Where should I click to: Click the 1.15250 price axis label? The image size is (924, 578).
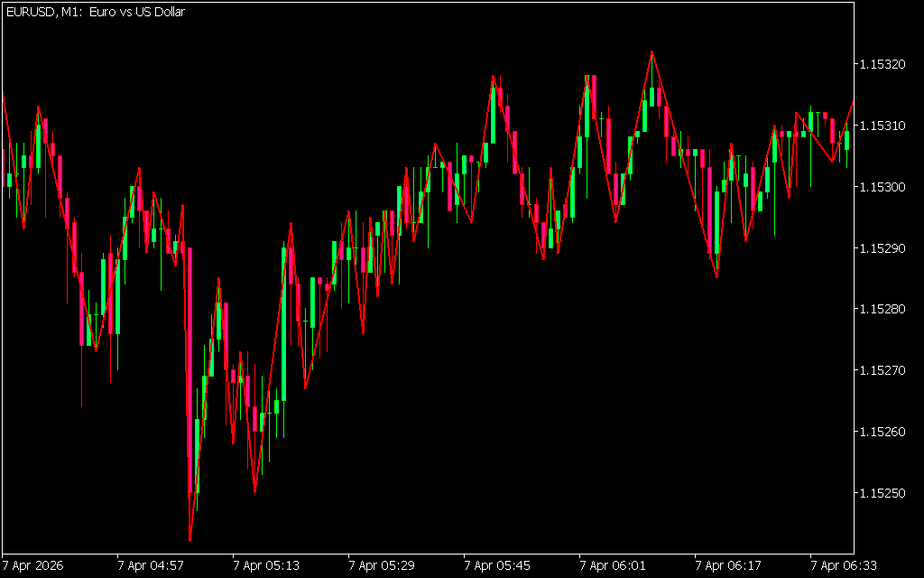[x=883, y=493]
